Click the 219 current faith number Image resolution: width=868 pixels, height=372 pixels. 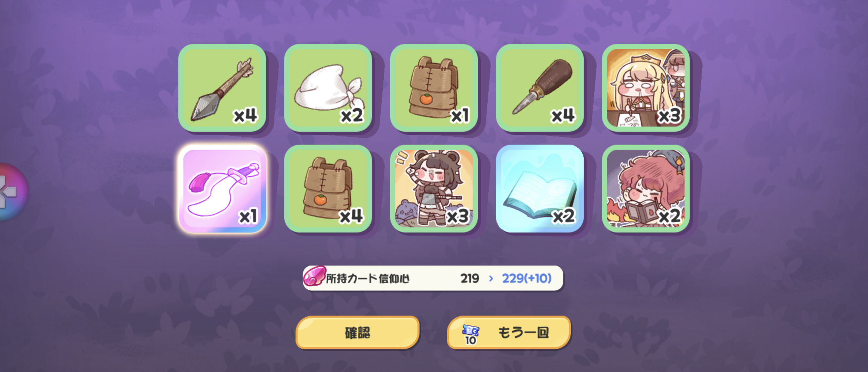click(x=470, y=278)
